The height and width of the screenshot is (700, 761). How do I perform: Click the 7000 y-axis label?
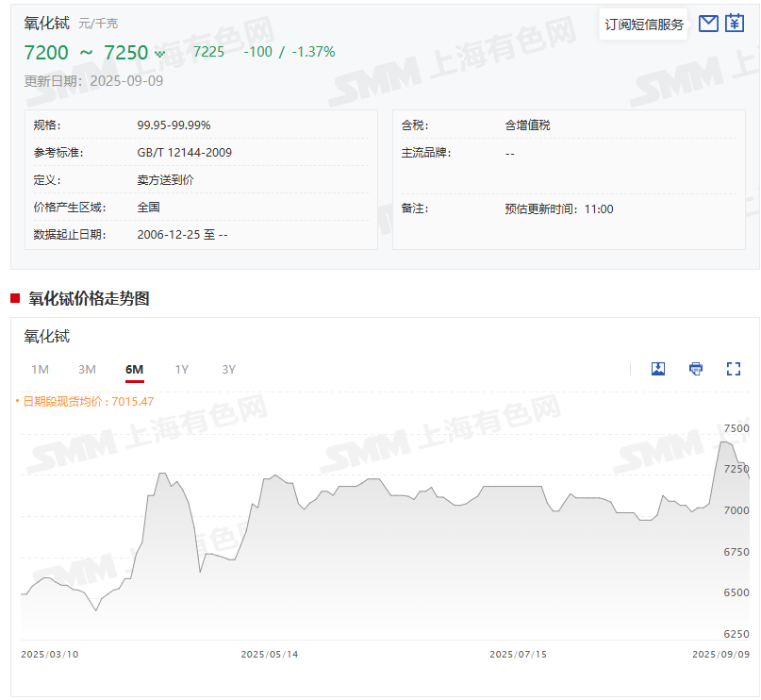736,510
